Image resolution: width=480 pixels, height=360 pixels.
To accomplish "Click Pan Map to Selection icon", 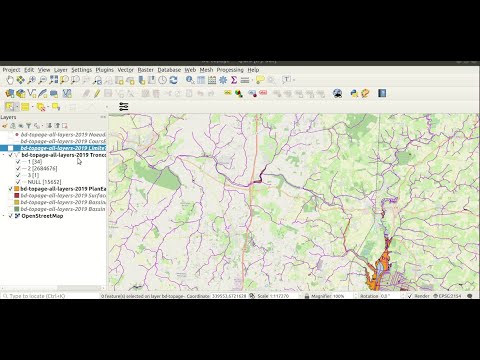I will pyautogui.click(x=21, y=80).
